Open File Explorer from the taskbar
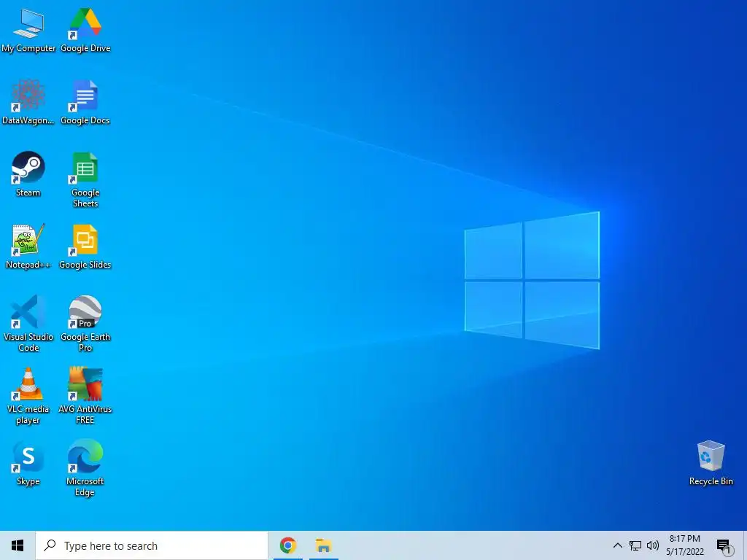This screenshot has height=560, width=747. 323,545
